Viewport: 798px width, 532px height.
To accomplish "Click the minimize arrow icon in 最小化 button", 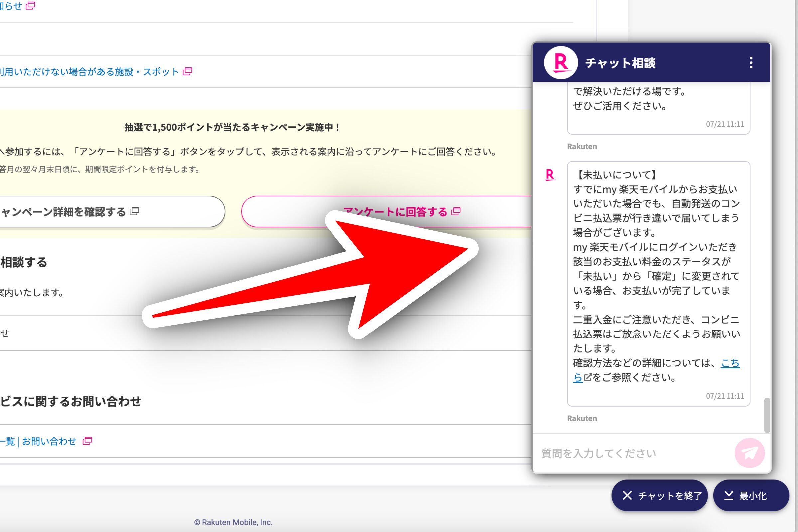I will (x=729, y=495).
